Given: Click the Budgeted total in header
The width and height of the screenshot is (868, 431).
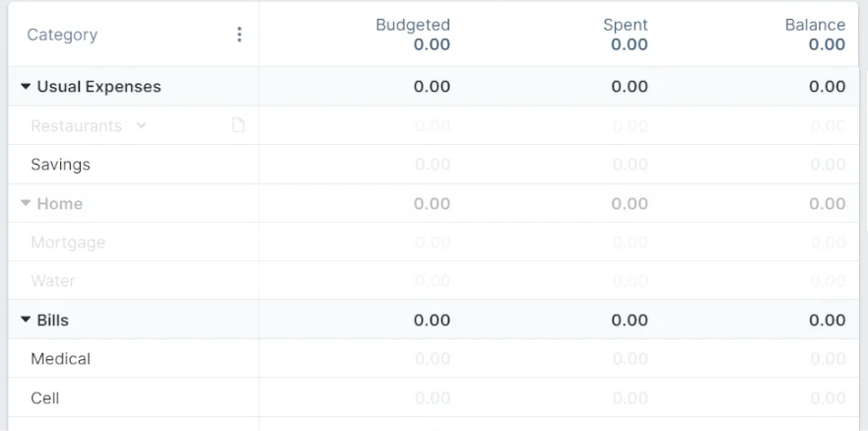Looking at the screenshot, I should tap(432, 44).
